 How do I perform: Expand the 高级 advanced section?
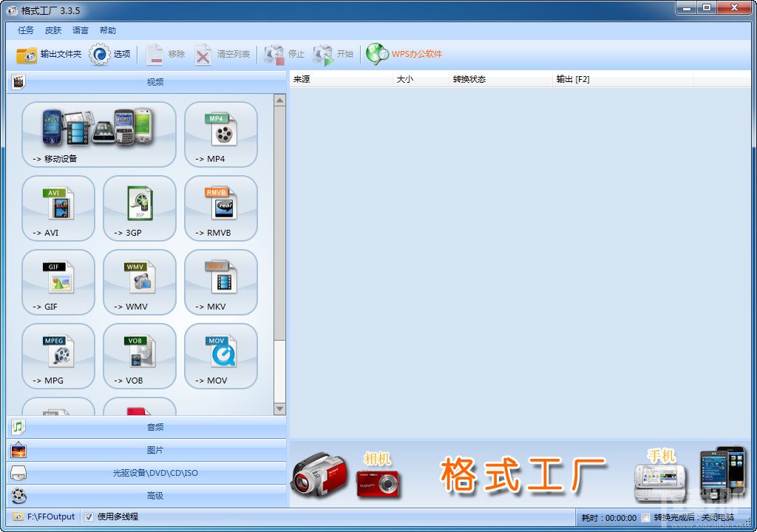pyautogui.click(x=147, y=496)
